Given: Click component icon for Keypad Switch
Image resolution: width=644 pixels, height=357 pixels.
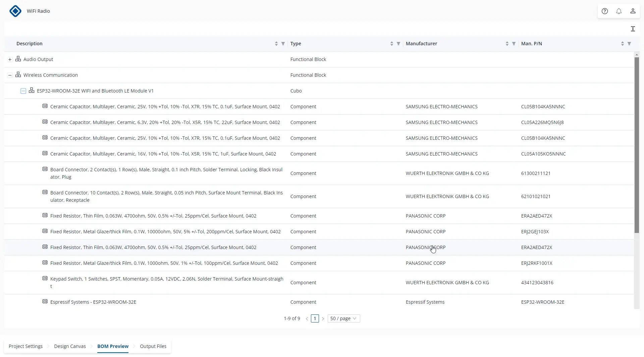Looking at the screenshot, I should (x=45, y=278).
